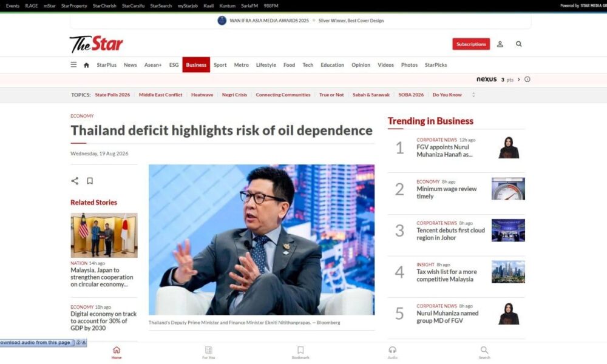Close the download audio popup
The image size is (607, 364).
(x=84, y=342)
